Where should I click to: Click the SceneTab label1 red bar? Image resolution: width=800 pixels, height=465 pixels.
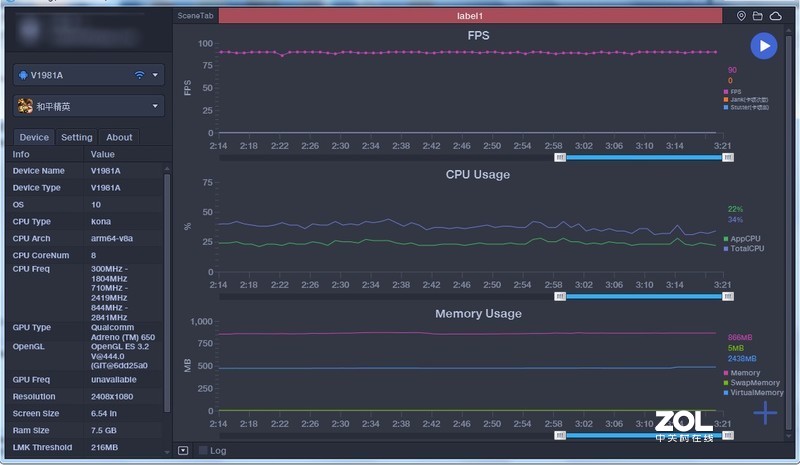470,16
